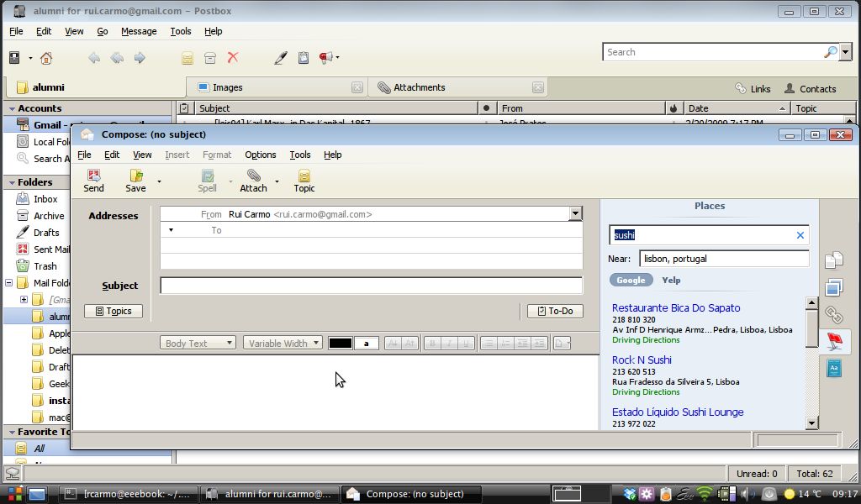Click the Send button in compose toolbar
The width and height of the screenshot is (861, 504).
[x=93, y=181]
